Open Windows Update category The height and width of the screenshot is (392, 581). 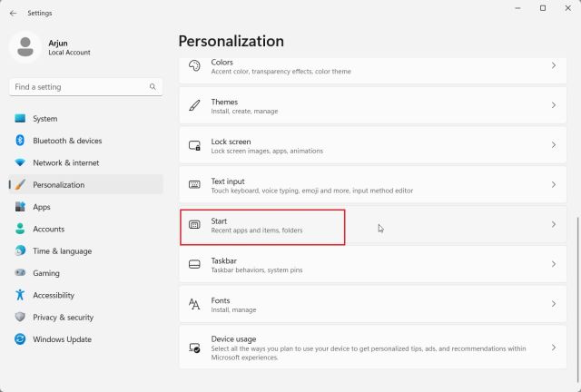coord(86,339)
